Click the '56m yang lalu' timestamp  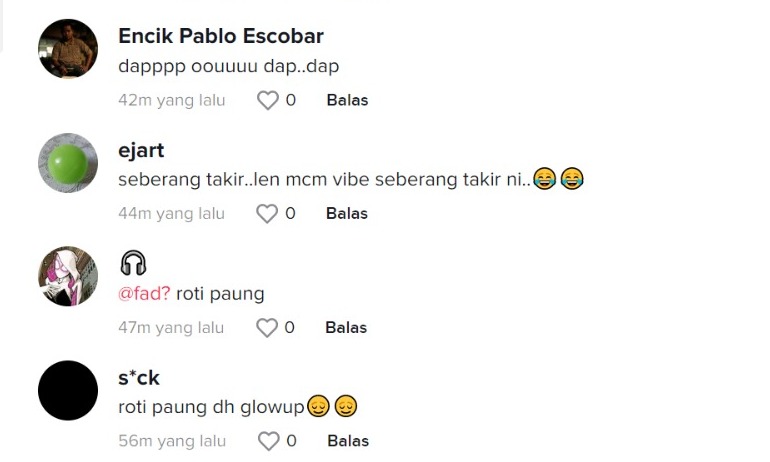click(x=171, y=441)
